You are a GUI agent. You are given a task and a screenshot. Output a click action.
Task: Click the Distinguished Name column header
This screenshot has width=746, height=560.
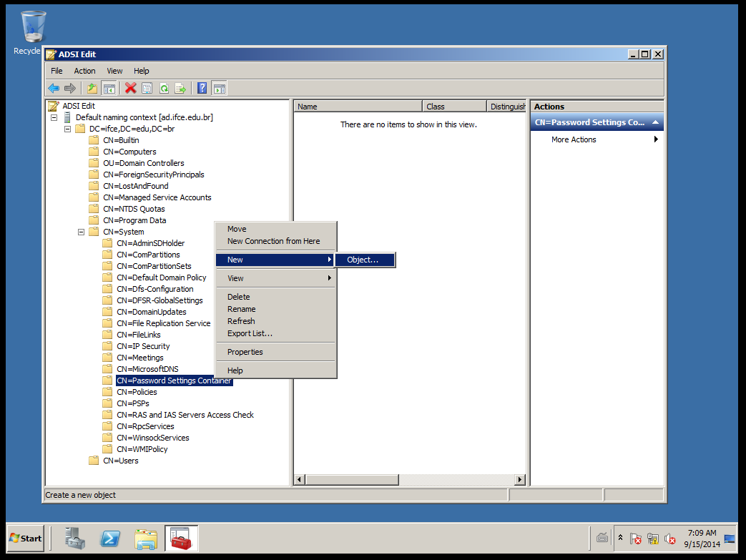pos(506,107)
